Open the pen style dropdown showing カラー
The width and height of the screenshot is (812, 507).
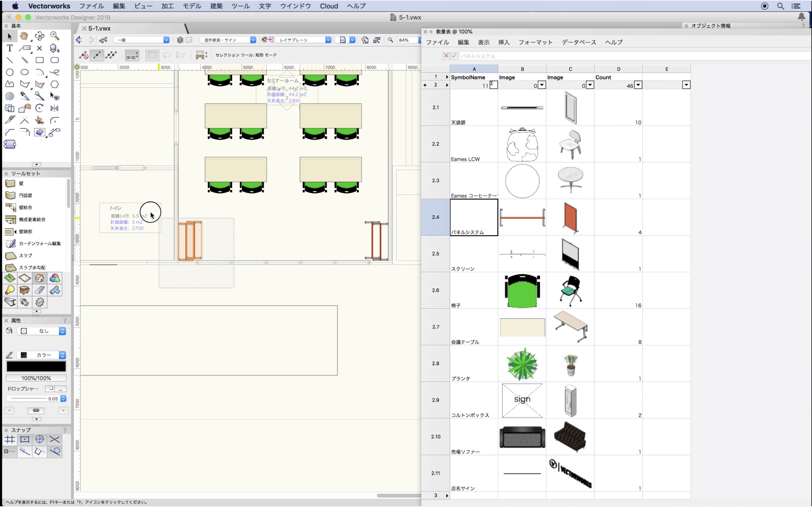coord(42,355)
